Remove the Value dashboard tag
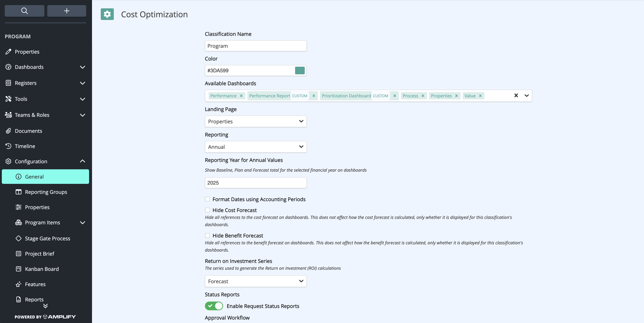The height and width of the screenshot is (323, 644). point(480,96)
